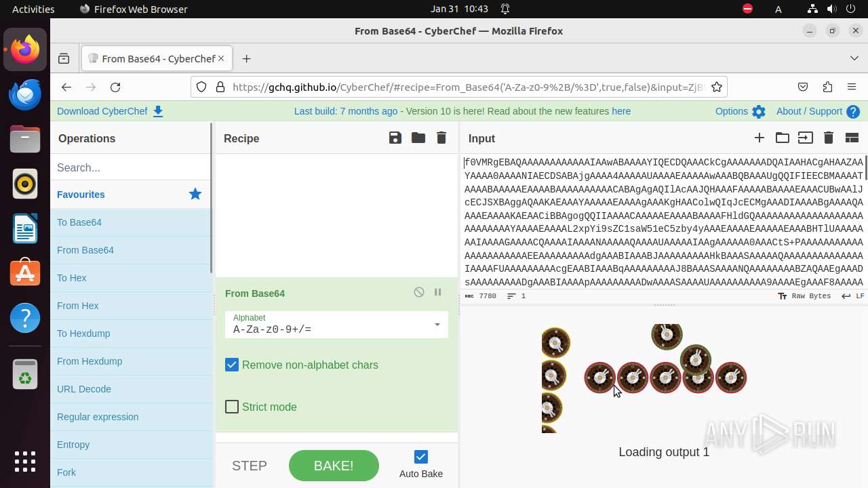Viewport: 868px width, 488px height.
Task: Open file as input
Action: [x=806, y=138]
